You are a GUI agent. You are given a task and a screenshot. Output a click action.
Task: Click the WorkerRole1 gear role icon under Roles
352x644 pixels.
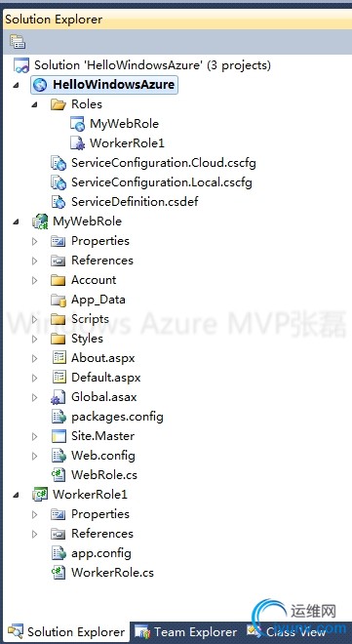point(77,143)
